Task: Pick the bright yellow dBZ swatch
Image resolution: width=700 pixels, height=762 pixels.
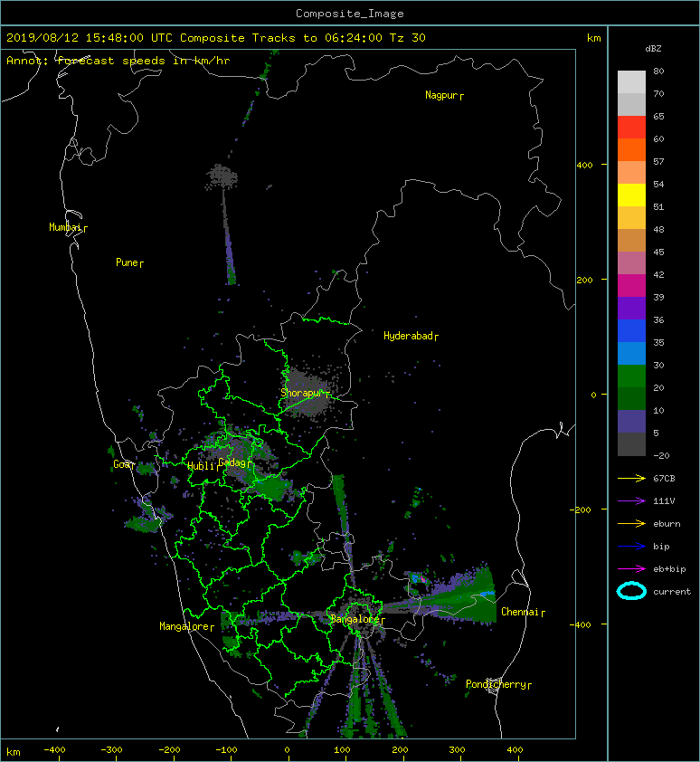Action: click(x=631, y=195)
